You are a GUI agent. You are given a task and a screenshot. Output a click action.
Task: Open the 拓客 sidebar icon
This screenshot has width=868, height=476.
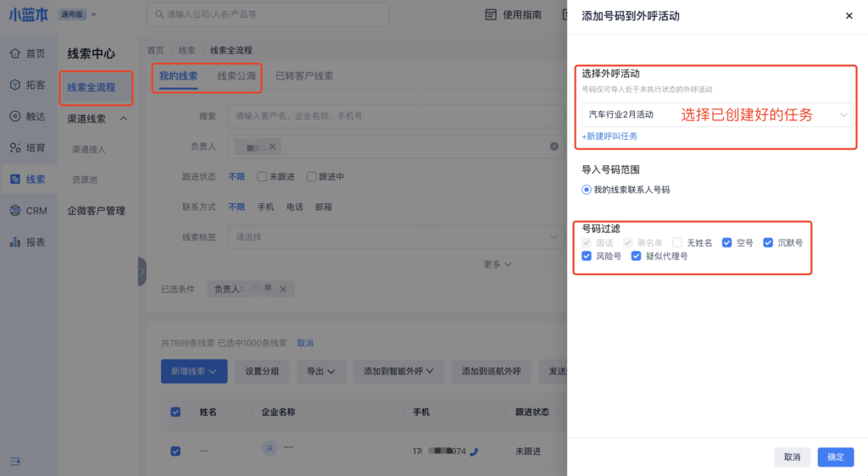pyautogui.click(x=15, y=85)
